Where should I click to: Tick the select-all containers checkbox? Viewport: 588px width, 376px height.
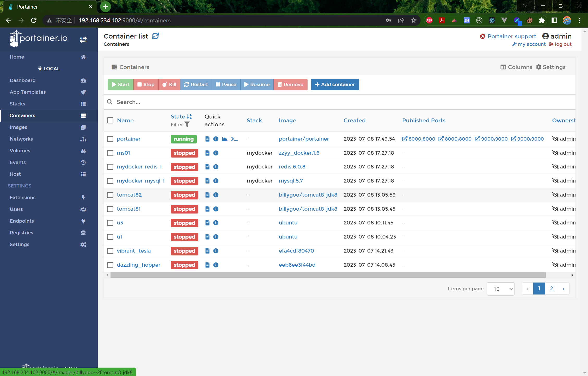click(110, 120)
